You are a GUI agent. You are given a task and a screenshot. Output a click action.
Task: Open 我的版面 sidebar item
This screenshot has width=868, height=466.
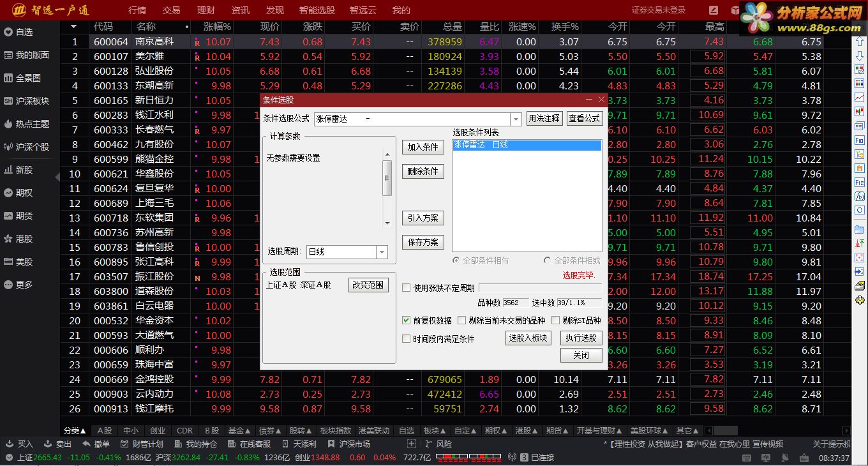[26, 55]
